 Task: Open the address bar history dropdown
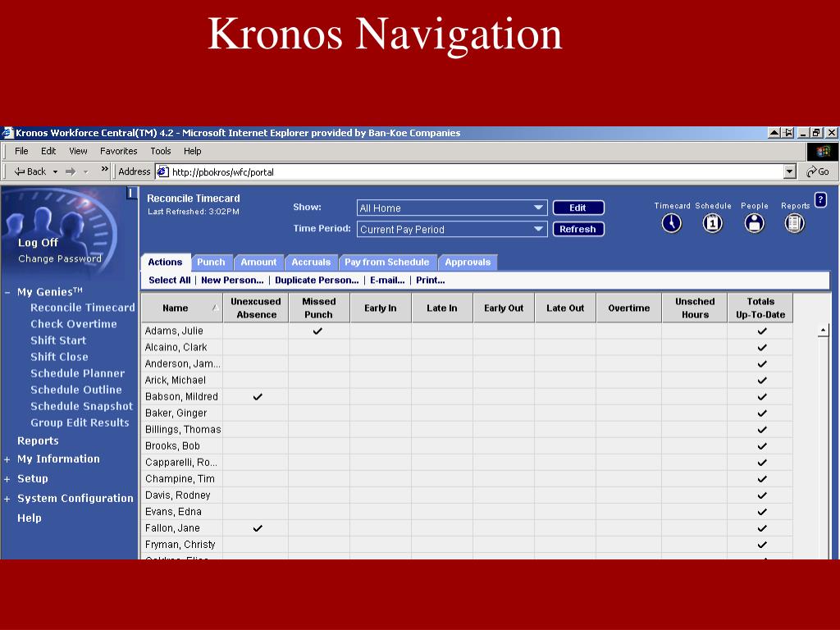(x=789, y=171)
